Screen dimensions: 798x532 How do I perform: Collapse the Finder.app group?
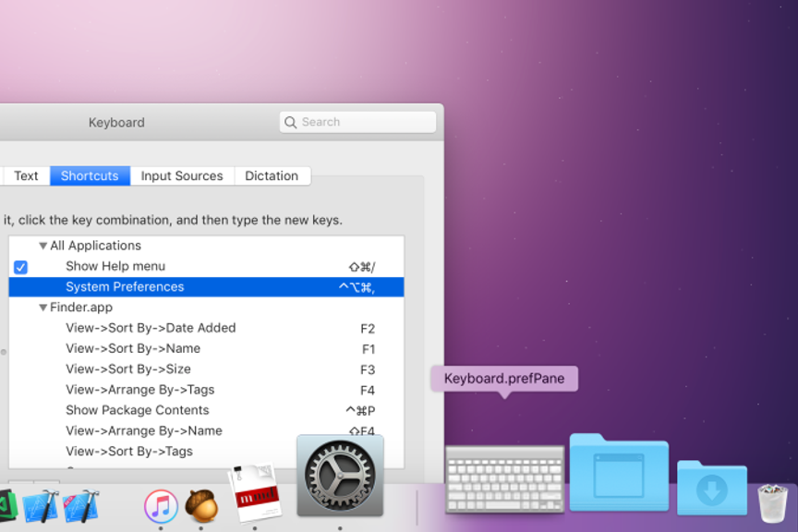coord(43,308)
